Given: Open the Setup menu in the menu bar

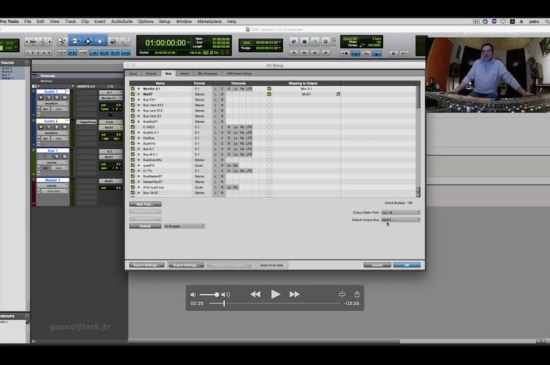Looking at the screenshot, I should [x=165, y=21].
